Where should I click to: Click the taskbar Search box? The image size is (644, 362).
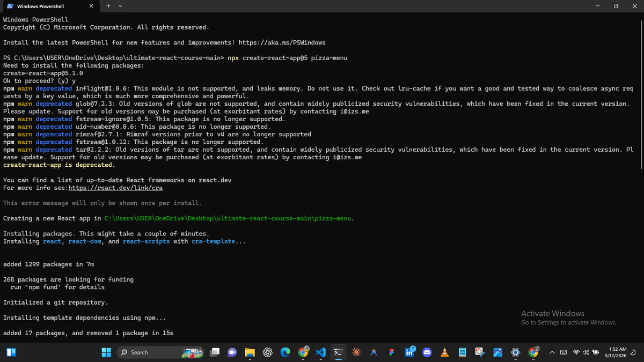coord(160,352)
